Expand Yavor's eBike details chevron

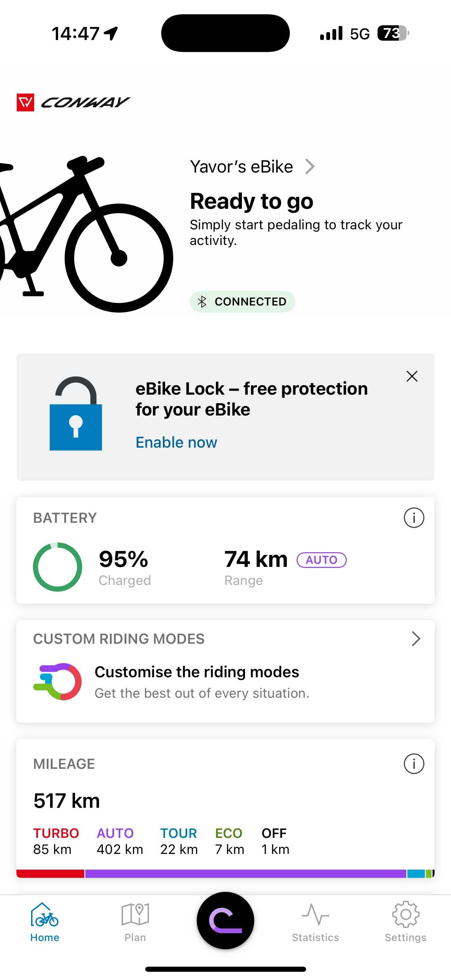point(310,167)
